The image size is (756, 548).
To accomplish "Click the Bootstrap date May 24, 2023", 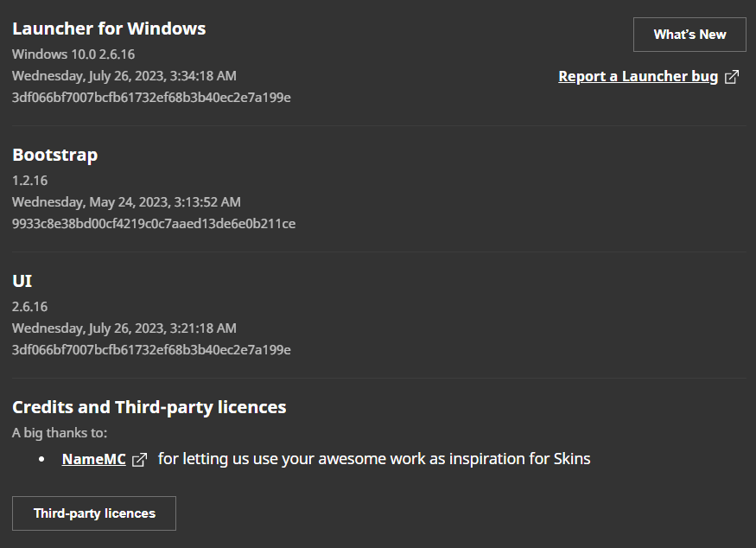I will tap(126, 201).
